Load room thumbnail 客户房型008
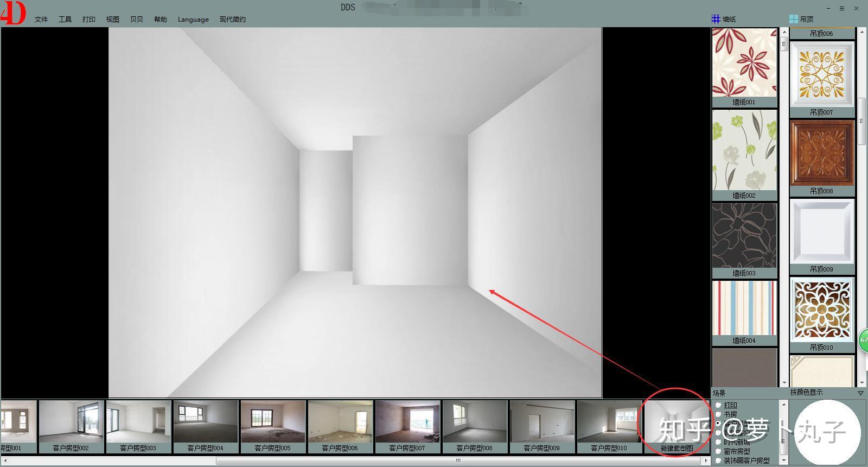 475,422
